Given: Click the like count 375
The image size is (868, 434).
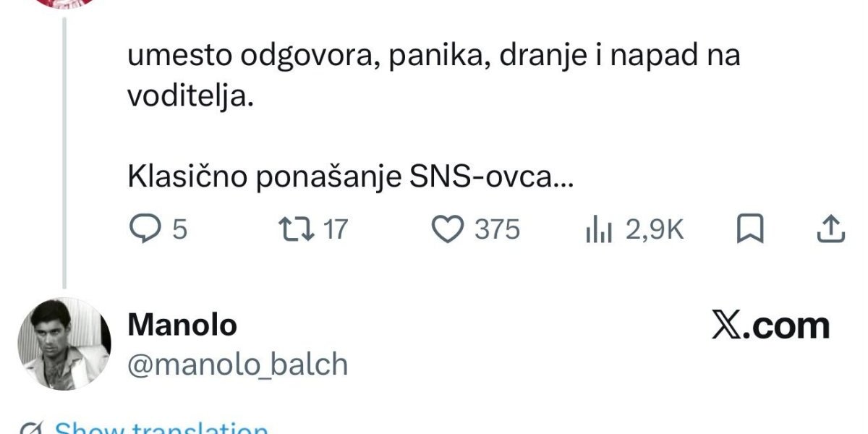Looking at the screenshot, I should [x=498, y=230].
